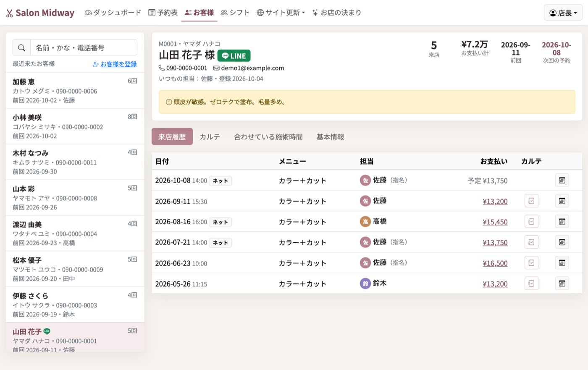Image resolution: width=588 pixels, height=370 pixels.
Task: Open payment ¥15,450 link
Action: point(495,222)
